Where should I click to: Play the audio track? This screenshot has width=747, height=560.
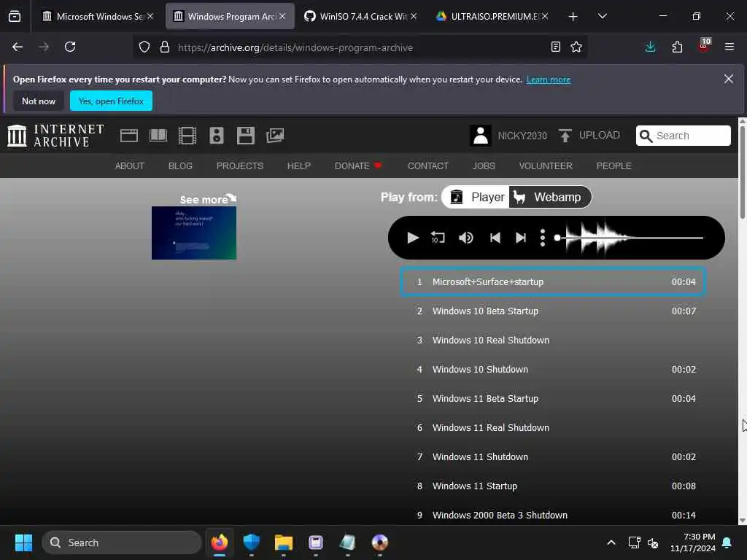[x=413, y=238]
